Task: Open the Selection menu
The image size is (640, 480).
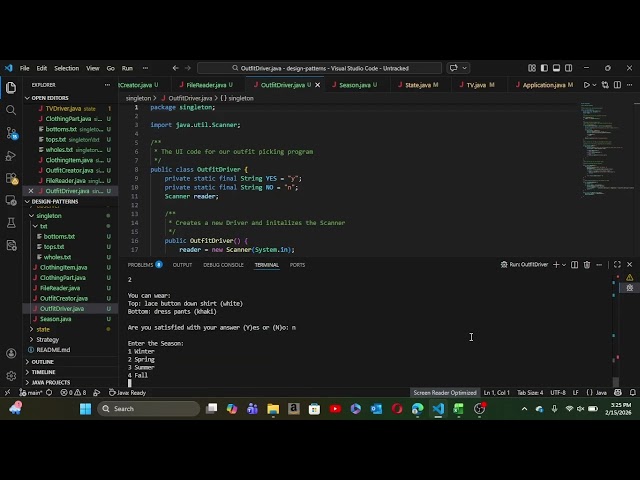Action: (x=67, y=68)
